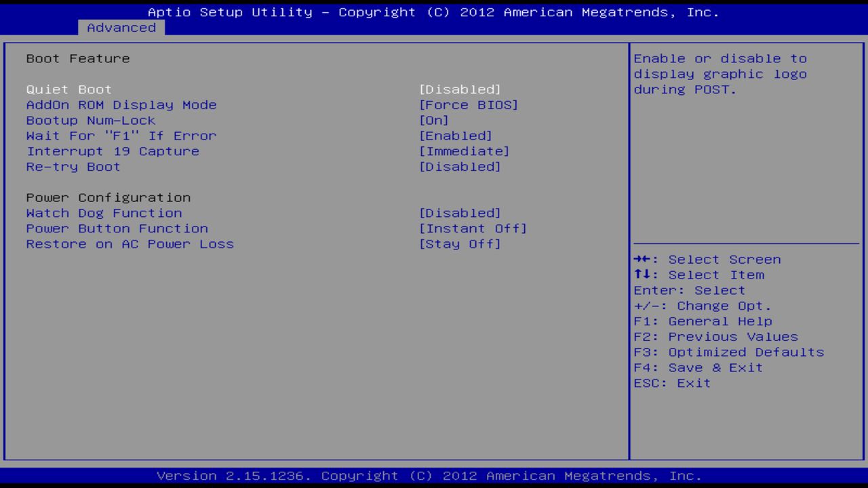868x488 pixels.
Task: Open the Immediate value selector
Action: coord(465,151)
